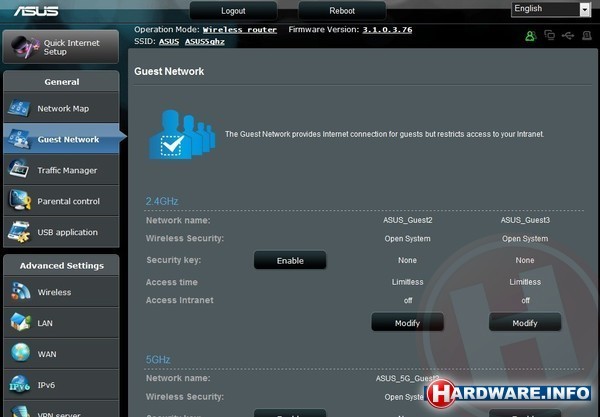Click the ASUS_Guest2 network name
Image resolution: width=600 pixels, height=417 pixels.
408,220
